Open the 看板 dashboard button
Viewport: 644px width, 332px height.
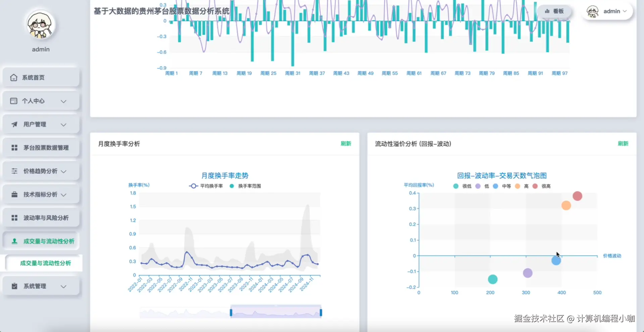click(554, 11)
